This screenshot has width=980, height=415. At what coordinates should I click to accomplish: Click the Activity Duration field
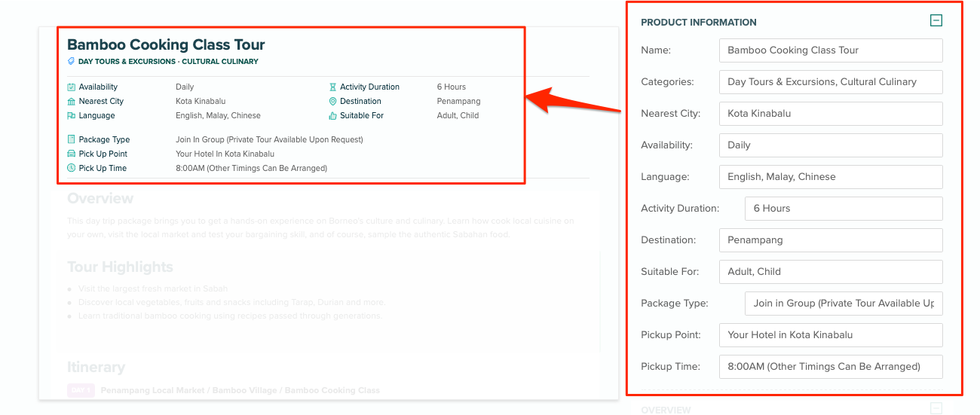(x=844, y=209)
